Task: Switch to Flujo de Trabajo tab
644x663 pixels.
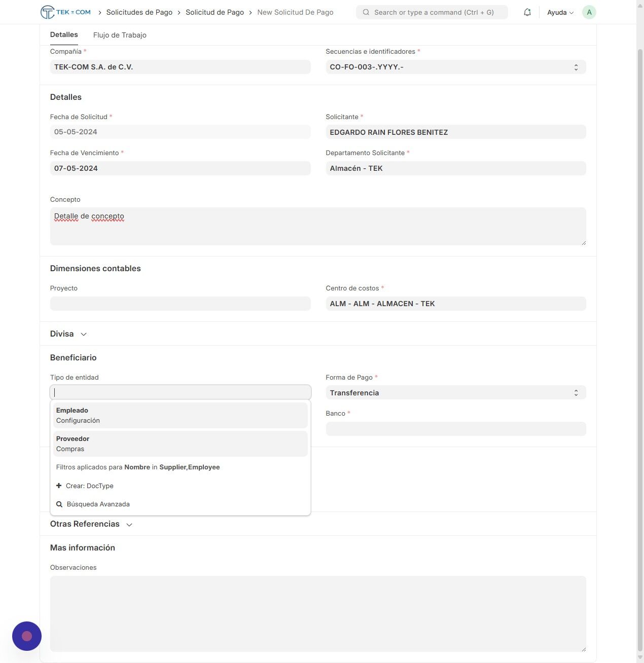Action: click(x=120, y=35)
